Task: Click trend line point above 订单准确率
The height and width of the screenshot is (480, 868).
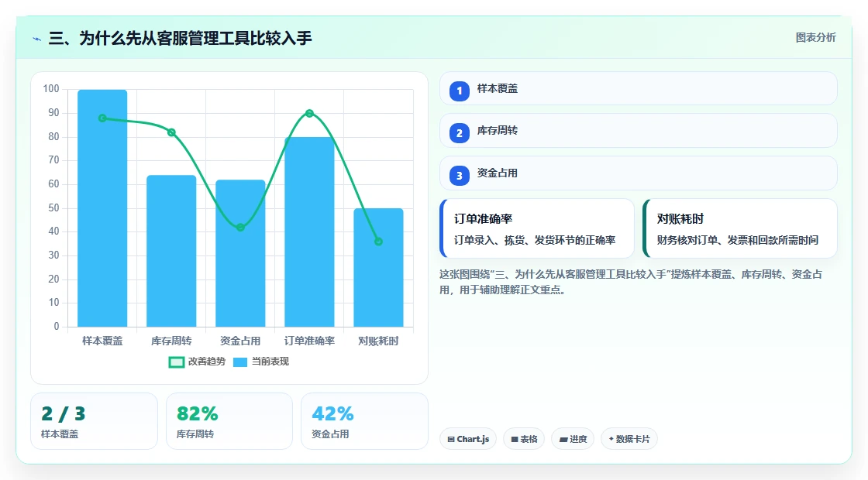Action: pos(309,113)
